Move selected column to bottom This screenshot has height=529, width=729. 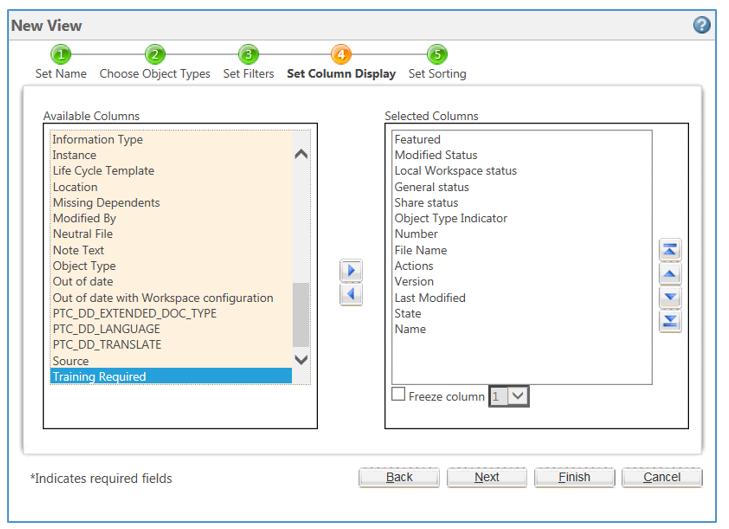[670, 321]
